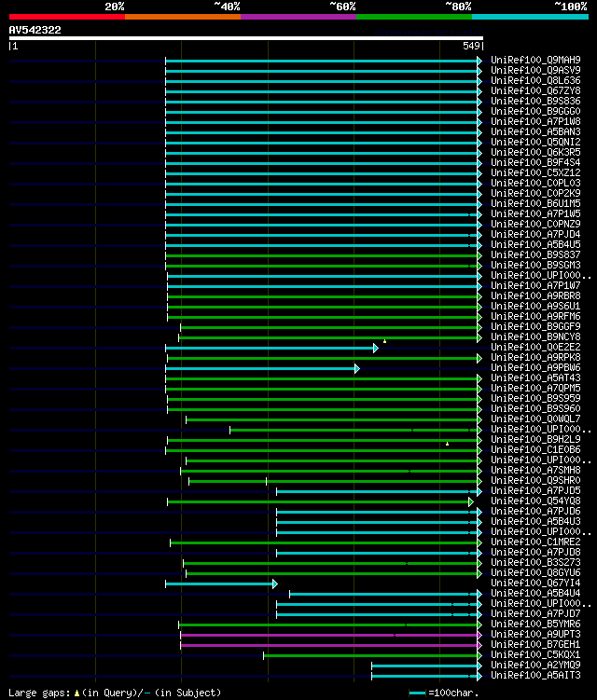
Task: Choose the UniRef100_A5B4U5 entry
Action: (535, 244)
